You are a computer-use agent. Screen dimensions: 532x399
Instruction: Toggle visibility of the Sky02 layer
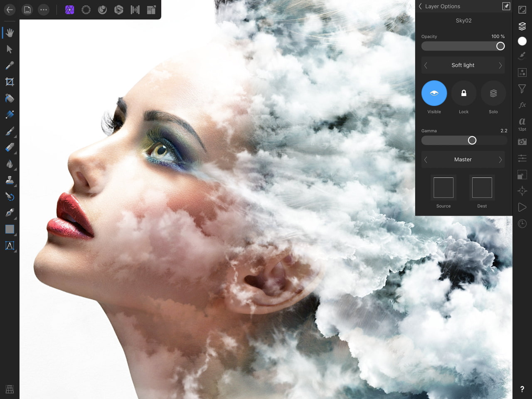(434, 93)
